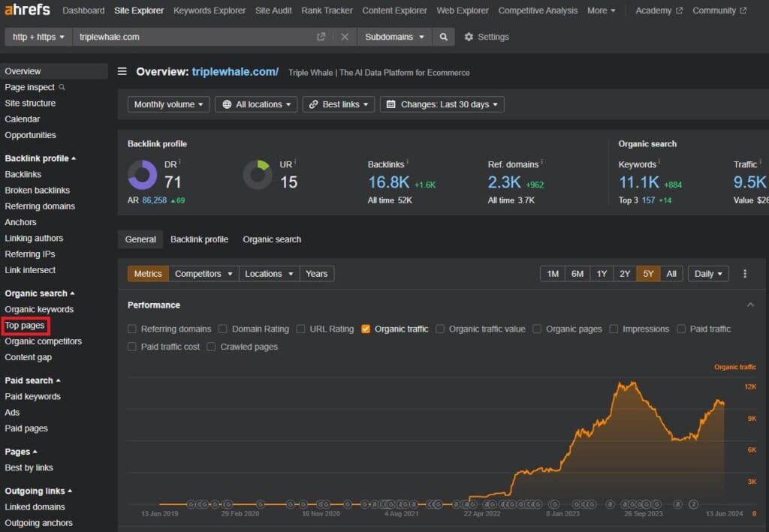
Task: Click the info icon next to Ref. domains
Action: (x=541, y=161)
